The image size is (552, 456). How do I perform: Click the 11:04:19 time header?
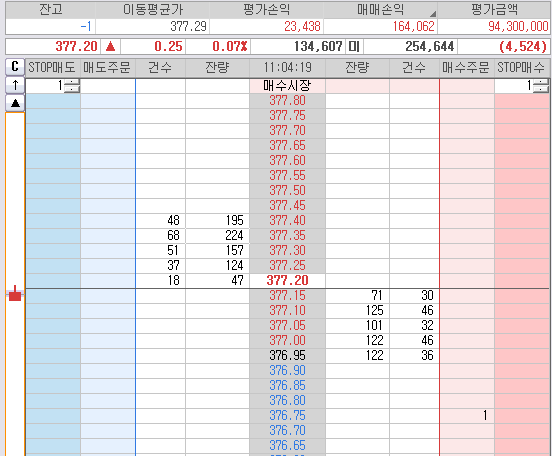point(287,67)
